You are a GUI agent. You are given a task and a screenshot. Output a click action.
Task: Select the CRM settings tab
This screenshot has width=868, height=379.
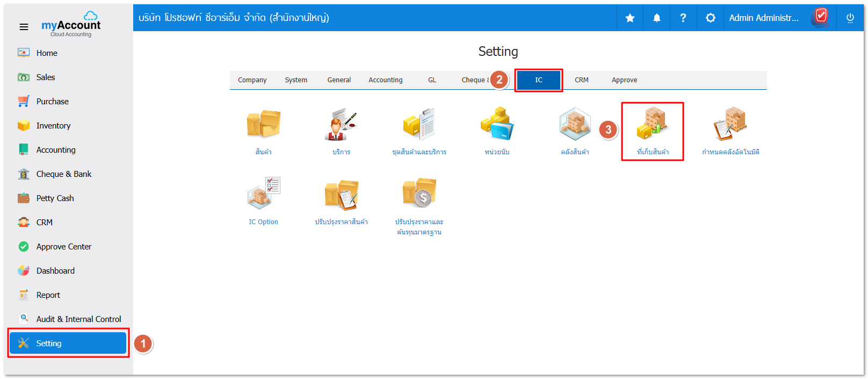point(581,80)
